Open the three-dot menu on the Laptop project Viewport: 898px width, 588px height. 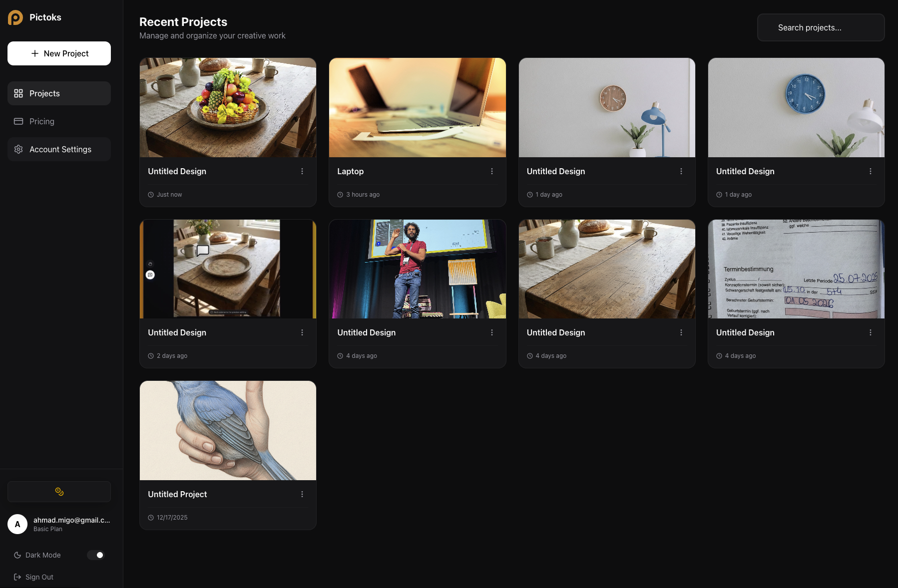(492, 171)
